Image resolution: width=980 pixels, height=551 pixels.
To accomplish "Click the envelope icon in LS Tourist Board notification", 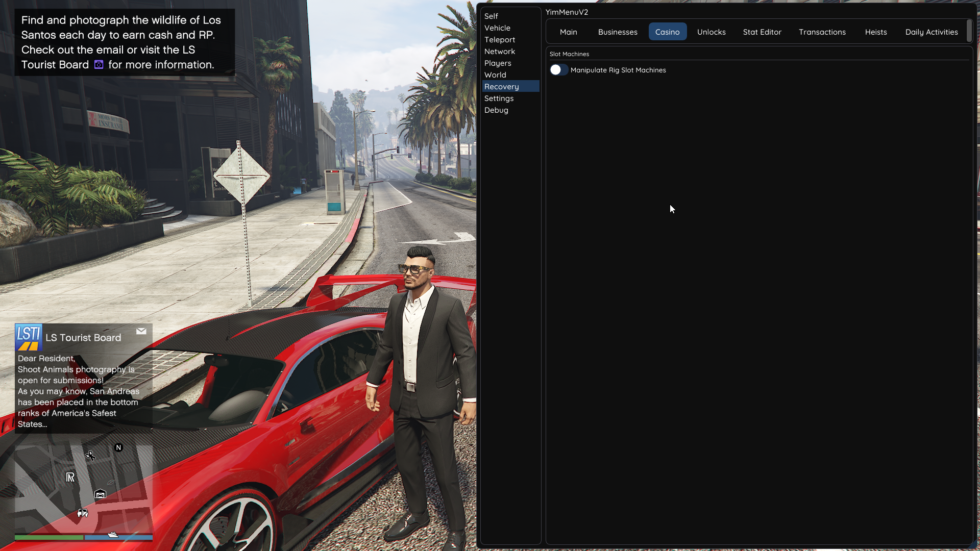I will pos(141,331).
